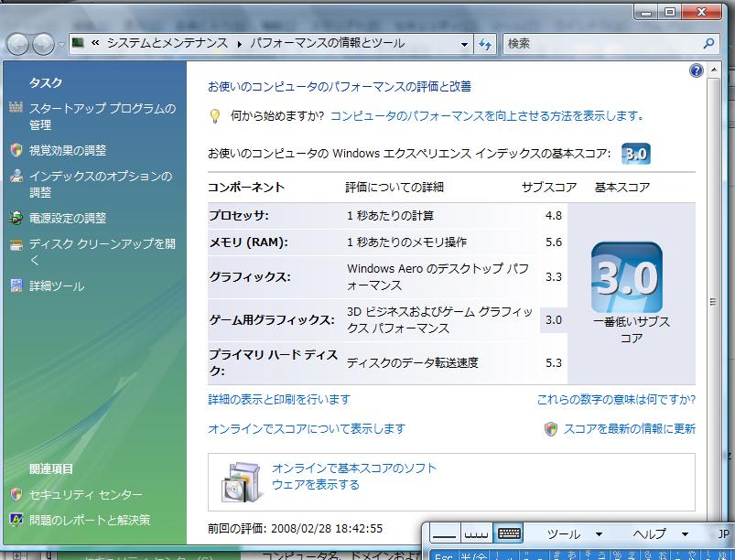
Task: Click the large 3.0 base score badge
Action: click(627, 277)
